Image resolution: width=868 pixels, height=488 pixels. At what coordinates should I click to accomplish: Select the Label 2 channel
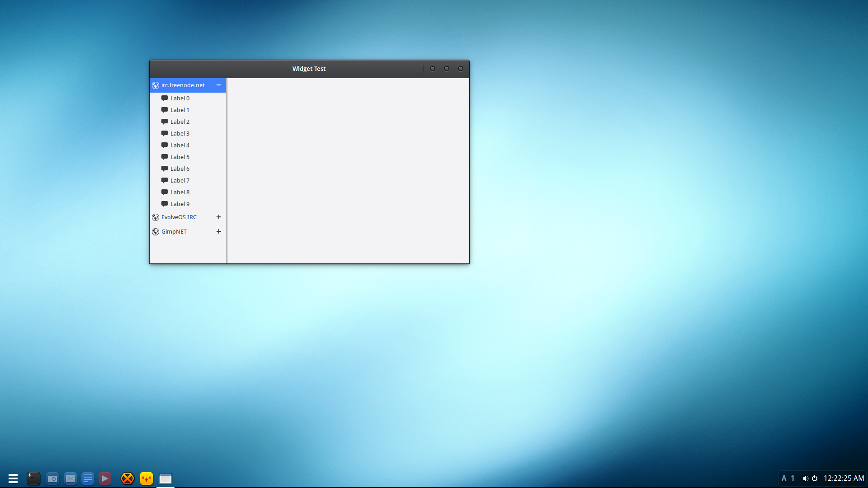coord(188,122)
